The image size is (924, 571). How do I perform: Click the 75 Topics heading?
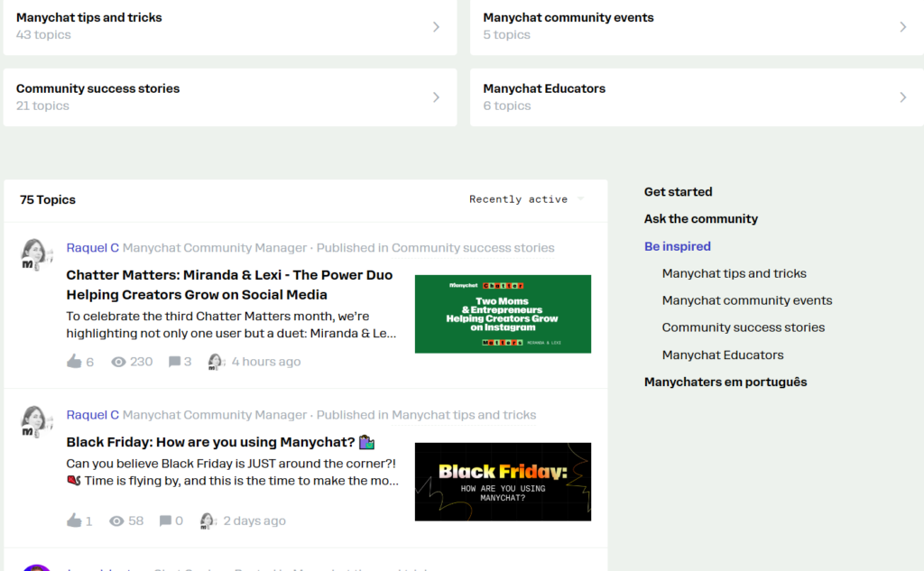48,199
